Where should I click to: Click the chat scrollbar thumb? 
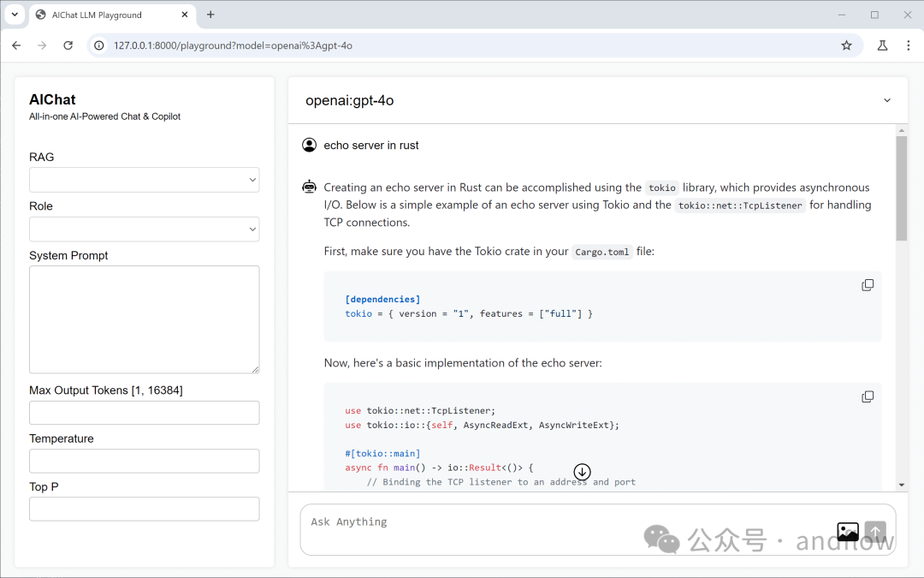[901, 188]
